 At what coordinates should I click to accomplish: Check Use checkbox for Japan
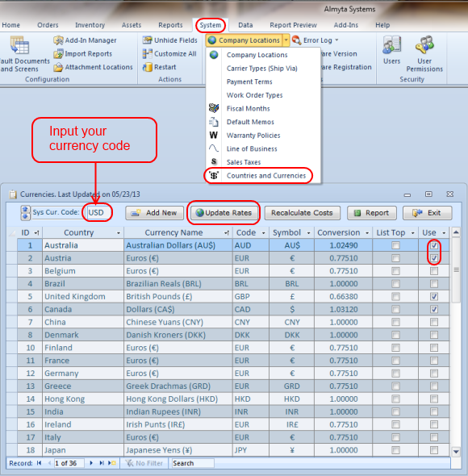click(434, 450)
